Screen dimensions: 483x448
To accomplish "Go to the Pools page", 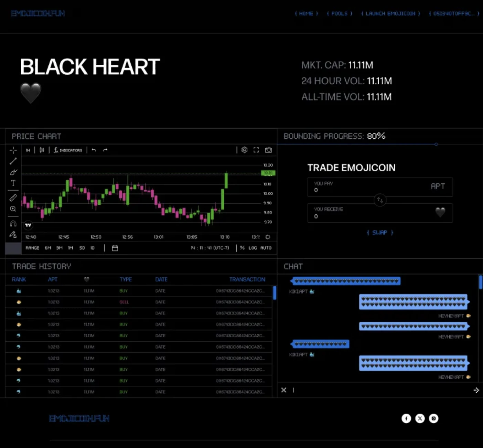I will pyautogui.click(x=339, y=14).
